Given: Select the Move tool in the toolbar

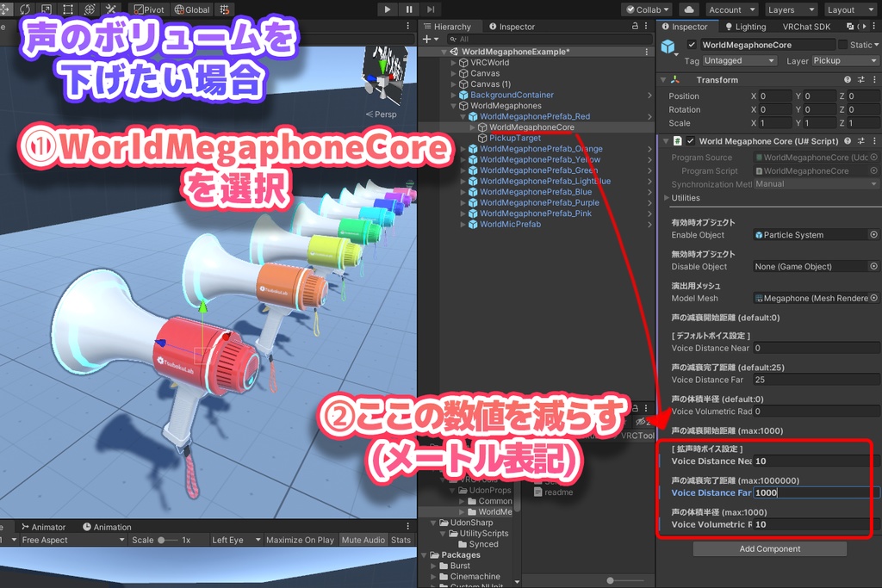Looking at the screenshot, I should (x=7, y=9).
